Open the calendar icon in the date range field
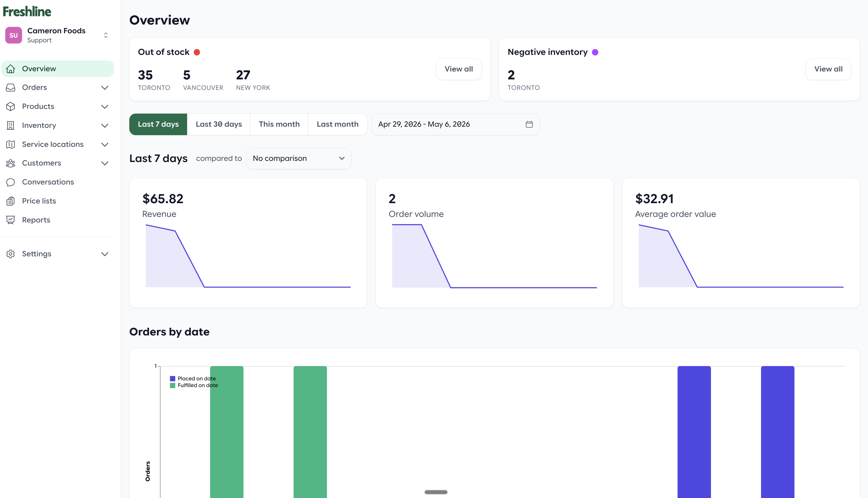Screen dimensions: 868x498 click(529, 124)
